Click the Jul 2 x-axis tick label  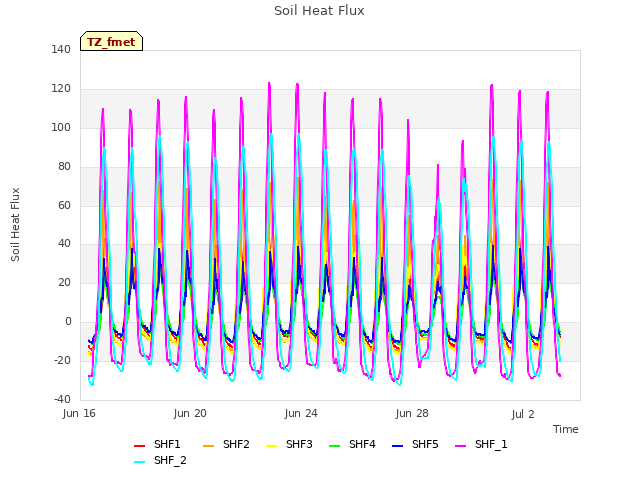[523, 414]
